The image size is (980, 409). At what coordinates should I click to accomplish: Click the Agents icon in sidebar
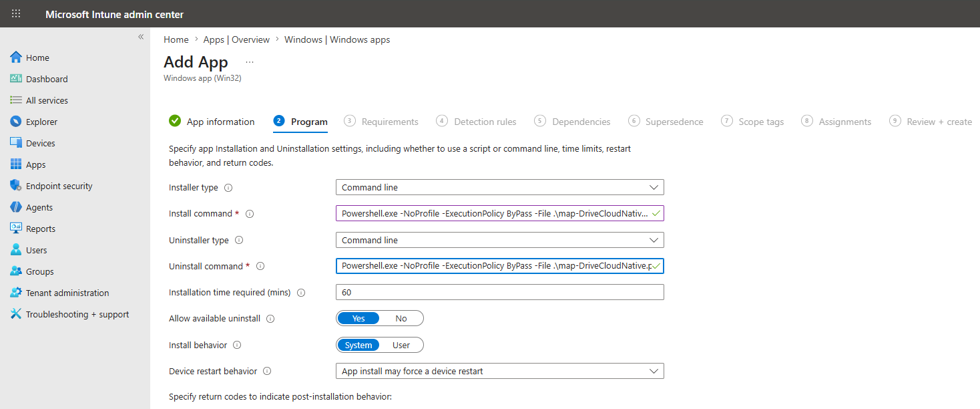coord(16,207)
